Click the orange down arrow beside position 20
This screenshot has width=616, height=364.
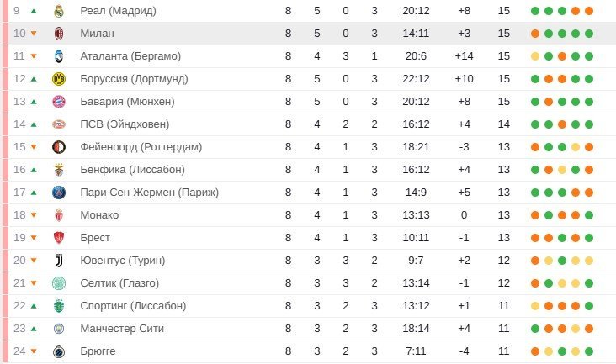(34, 261)
